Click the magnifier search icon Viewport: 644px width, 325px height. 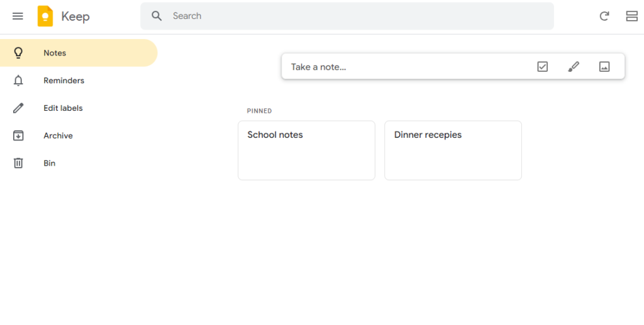[x=157, y=16]
